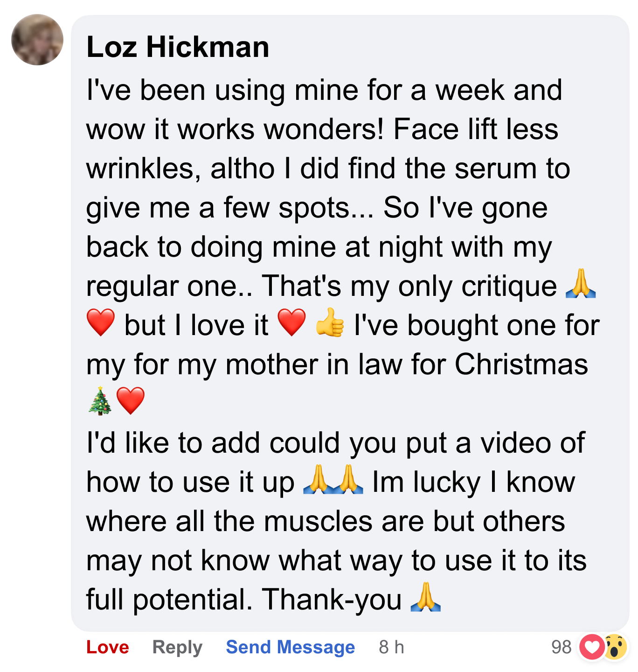Image resolution: width=638 pixels, height=672 pixels.
Task: Open the 8 h comment timestamp
Action: click(x=391, y=647)
